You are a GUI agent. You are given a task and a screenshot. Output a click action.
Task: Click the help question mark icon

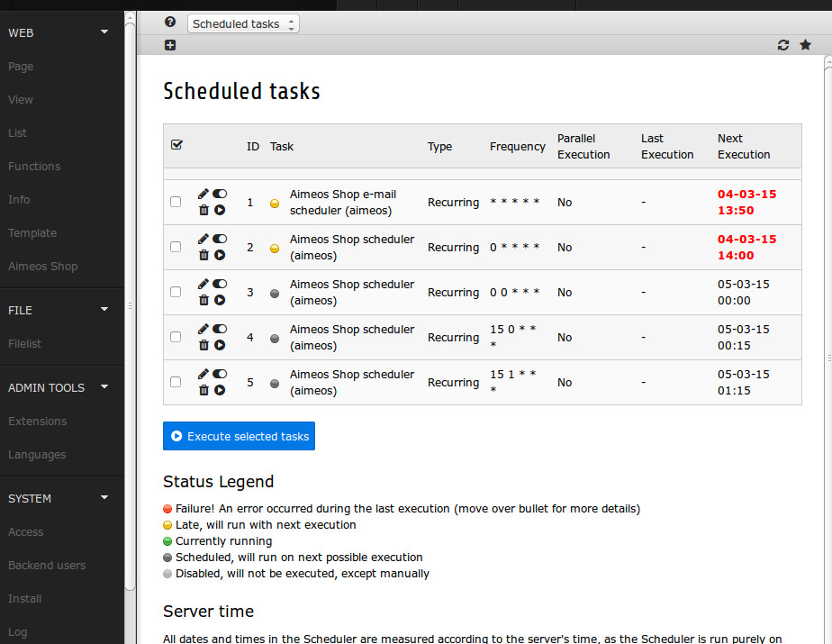click(x=170, y=22)
